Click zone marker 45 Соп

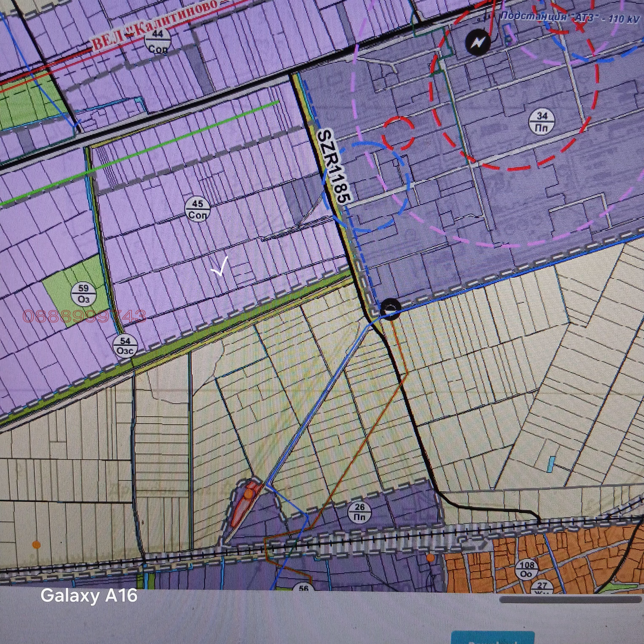point(198,209)
